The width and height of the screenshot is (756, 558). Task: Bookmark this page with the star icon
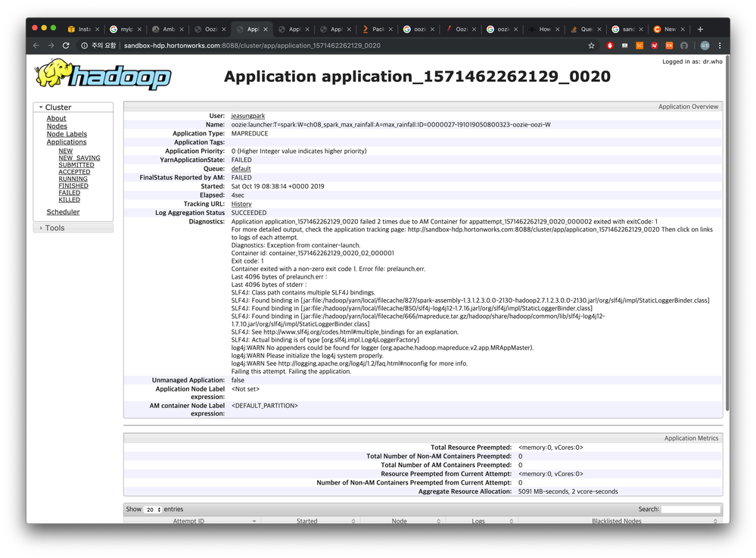click(x=591, y=45)
